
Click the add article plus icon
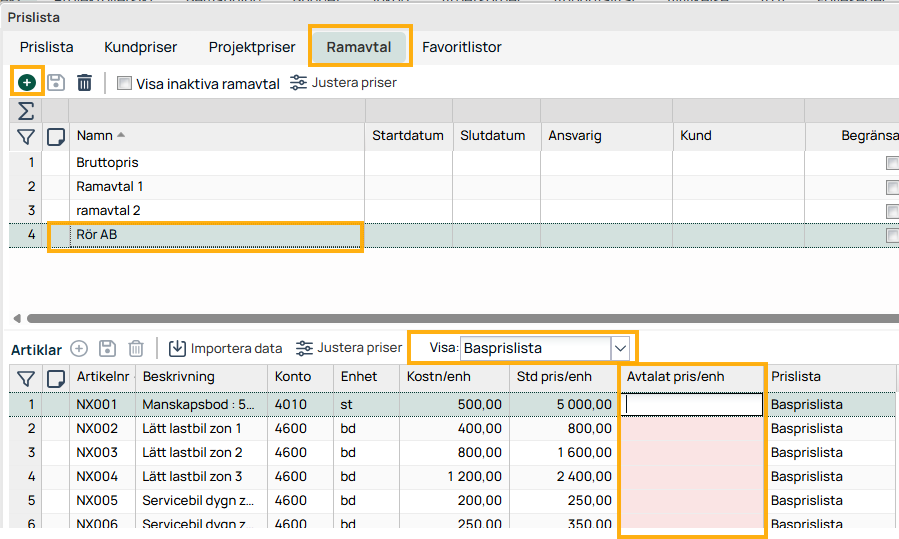(79, 349)
